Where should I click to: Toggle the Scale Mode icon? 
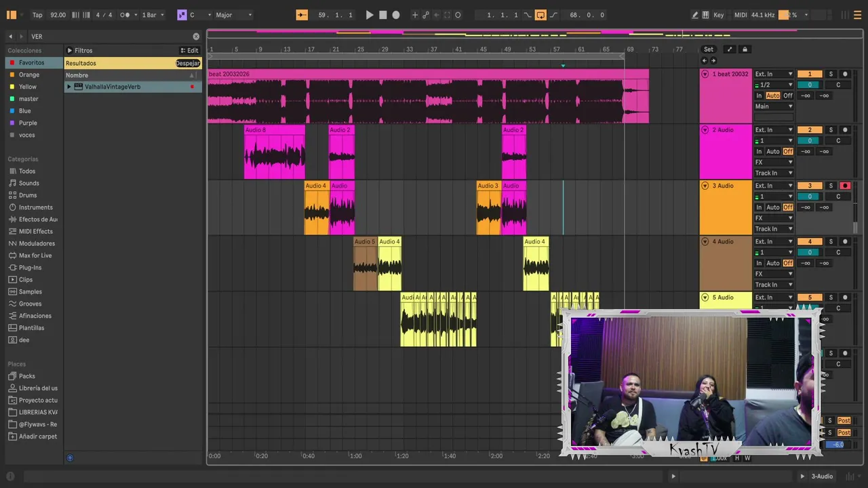click(x=182, y=15)
